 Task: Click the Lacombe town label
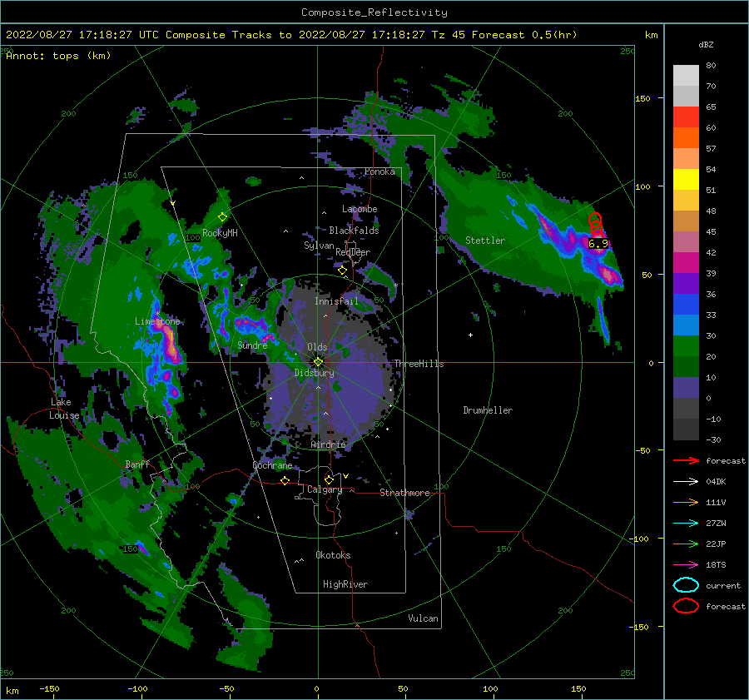click(x=360, y=209)
